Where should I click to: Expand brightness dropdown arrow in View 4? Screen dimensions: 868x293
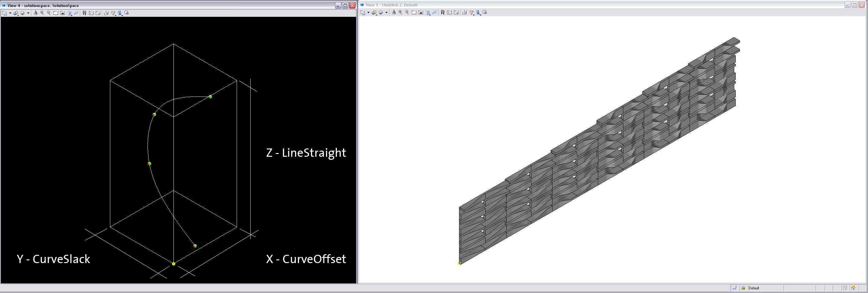(28, 13)
